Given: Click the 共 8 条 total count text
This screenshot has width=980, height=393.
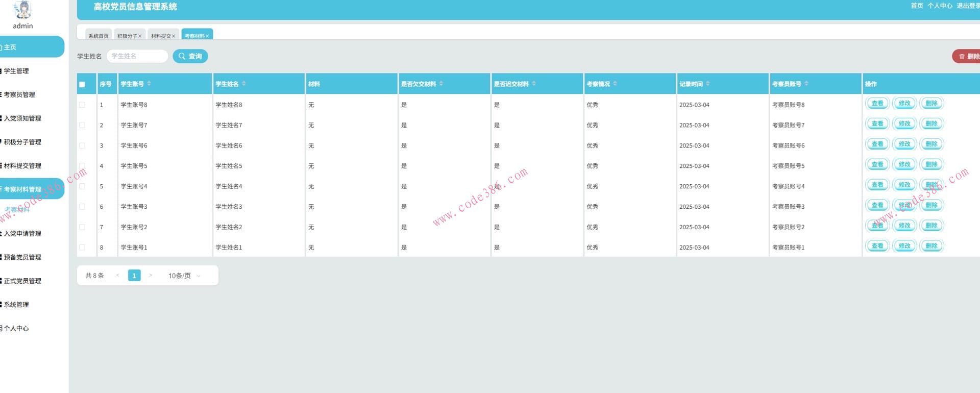Looking at the screenshot, I should [x=94, y=276].
